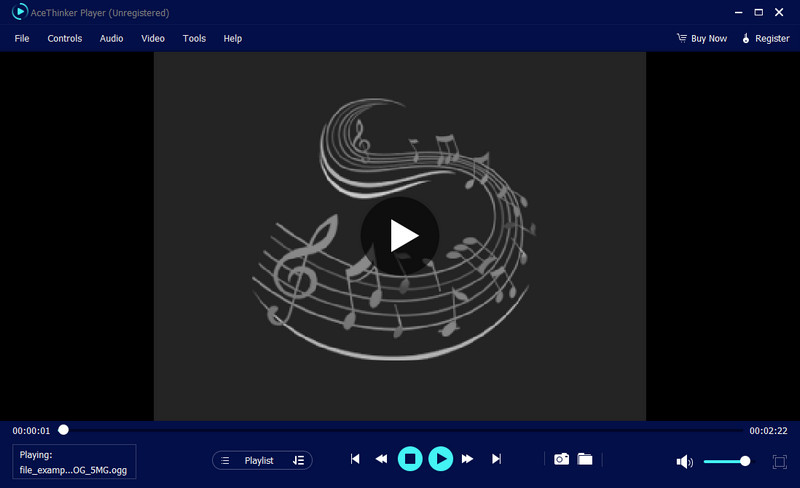Viewport: 800px width, 488px height.
Task: Minimize the player window
Action: [738, 12]
